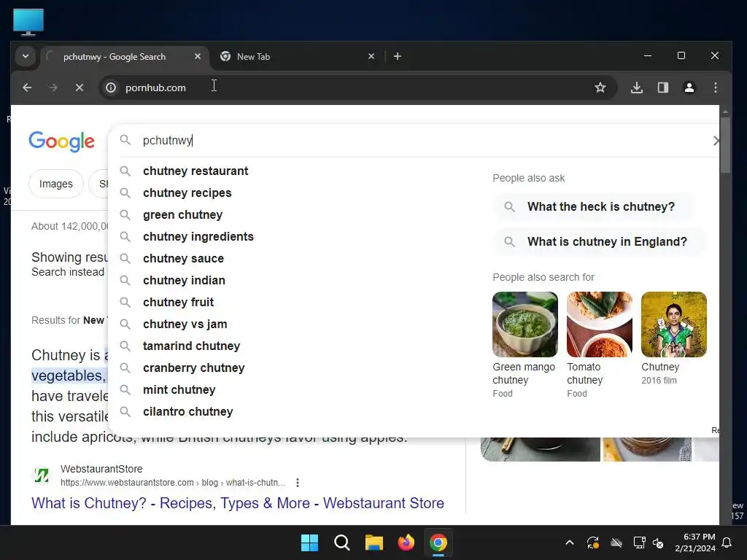Open Tomato chutney thumbnail
The height and width of the screenshot is (560, 747).
[600, 324]
